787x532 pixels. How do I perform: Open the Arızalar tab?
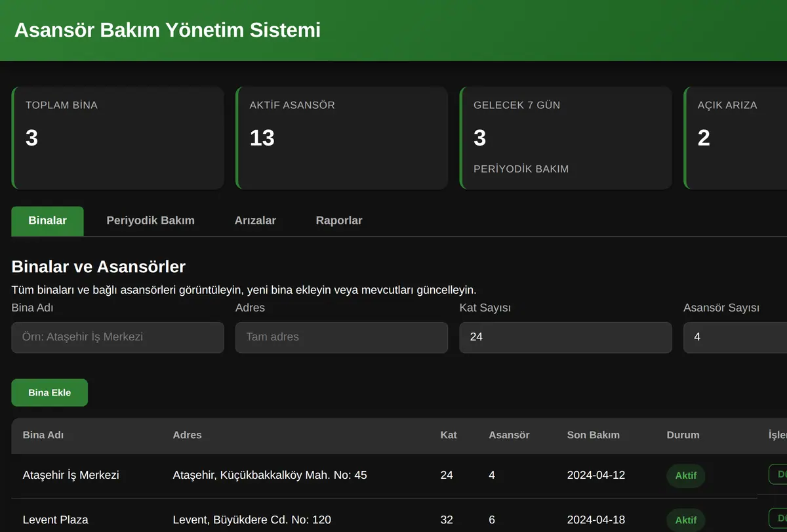pos(255,221)
